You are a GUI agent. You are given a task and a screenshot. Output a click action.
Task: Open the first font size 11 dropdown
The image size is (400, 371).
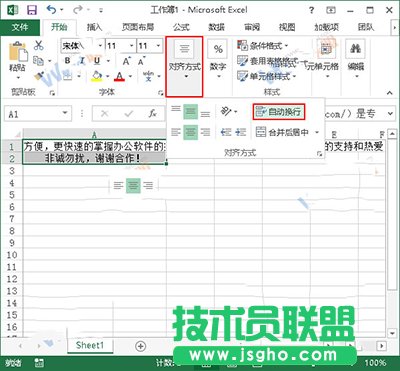pos(132,46)
